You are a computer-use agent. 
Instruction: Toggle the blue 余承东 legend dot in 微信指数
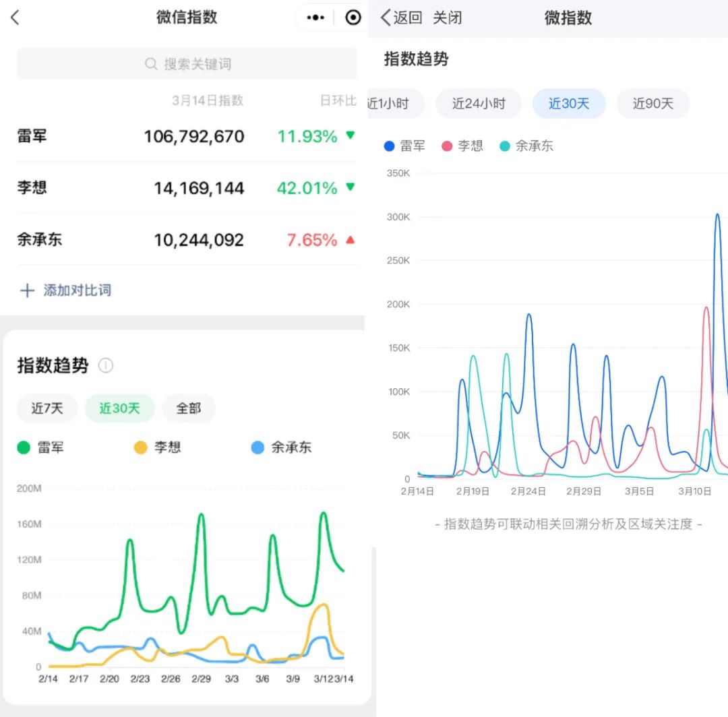point(257,448)
